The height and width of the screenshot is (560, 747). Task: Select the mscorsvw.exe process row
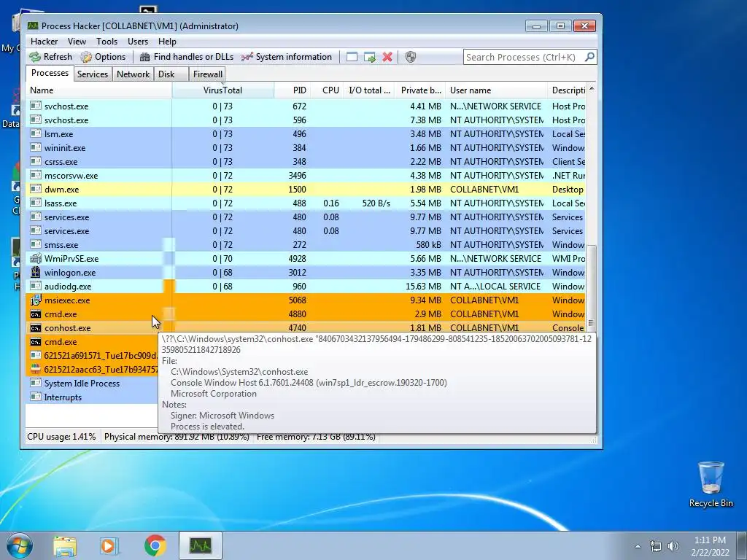[x=306, y=176]
